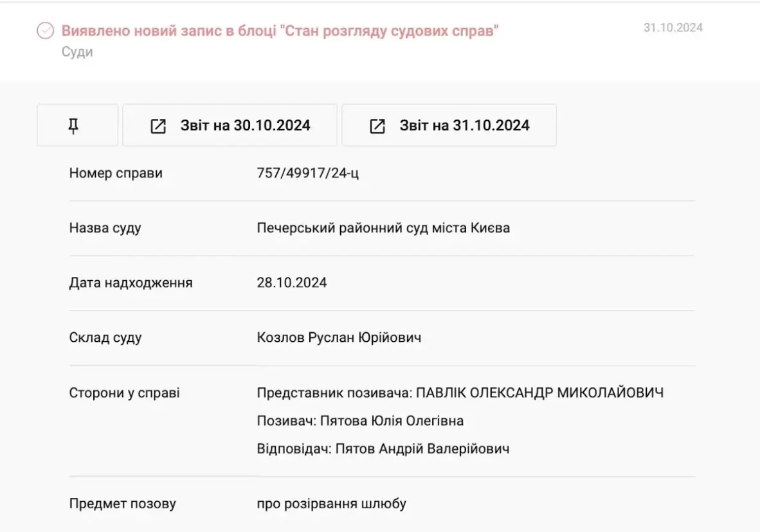Viewport: 760px width, 532px height.
Task: Select the "Суди" category label
Action: 77,52
